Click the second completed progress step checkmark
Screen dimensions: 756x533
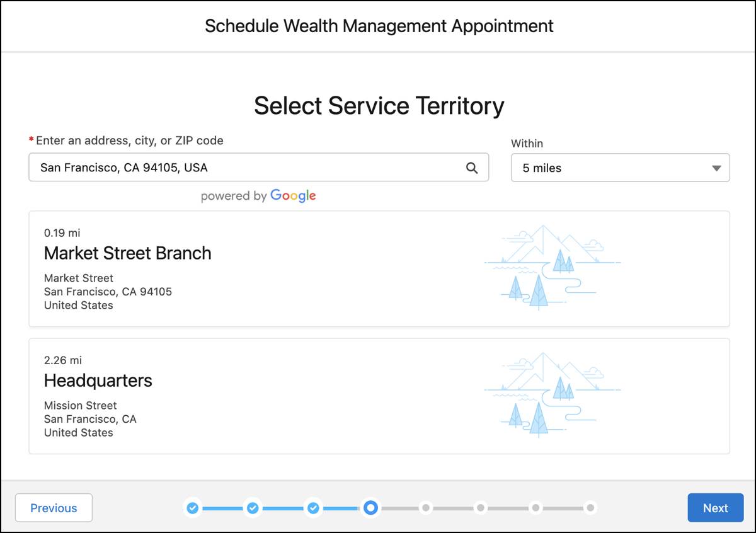(253, 508)
